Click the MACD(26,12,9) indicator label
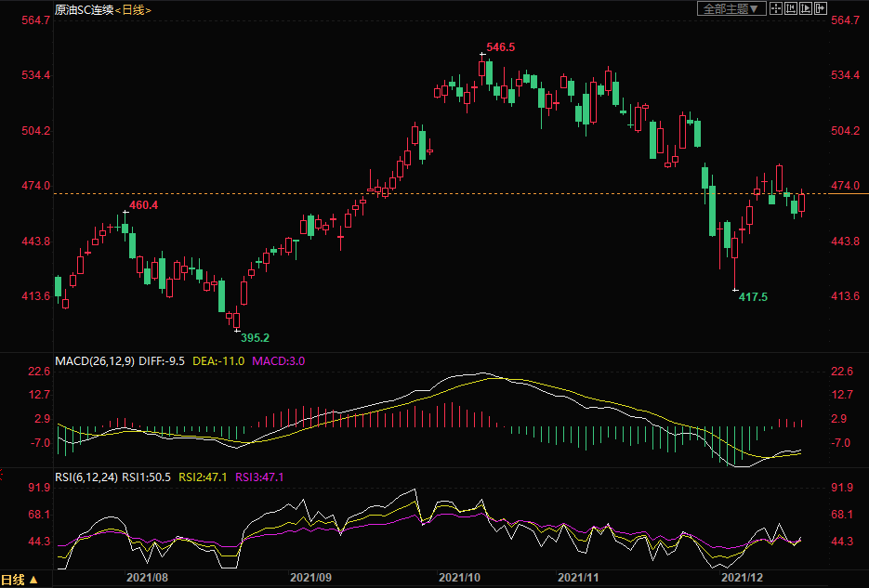This screenshot has width=869, height=588. [94, 360]
